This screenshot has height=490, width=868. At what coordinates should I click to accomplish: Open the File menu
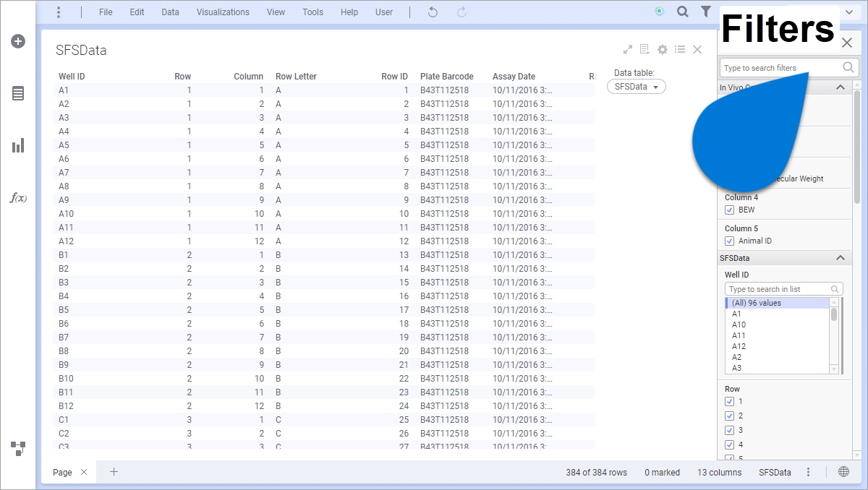(106, 12)
